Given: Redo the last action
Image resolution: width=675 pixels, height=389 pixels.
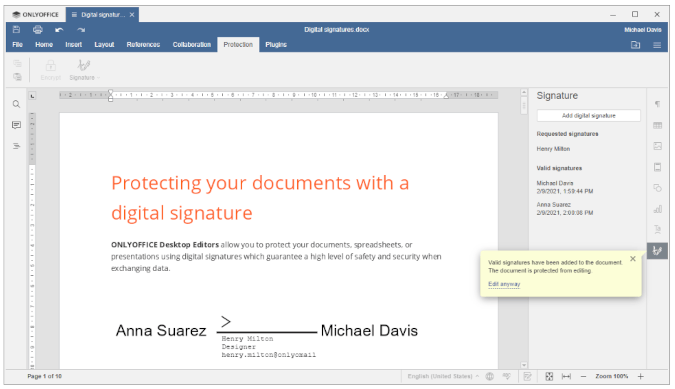Looking at the screenshot, I should coord(81,30).
